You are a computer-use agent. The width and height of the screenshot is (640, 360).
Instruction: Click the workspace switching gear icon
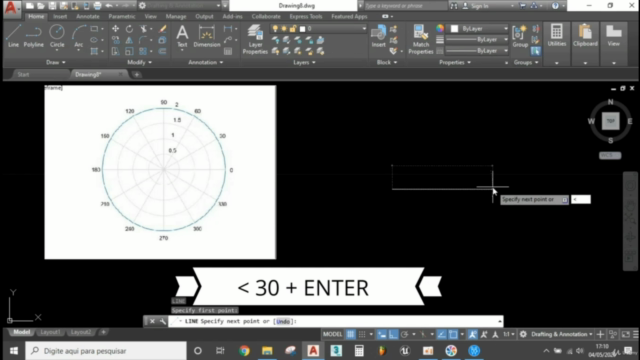pos(523,334)
